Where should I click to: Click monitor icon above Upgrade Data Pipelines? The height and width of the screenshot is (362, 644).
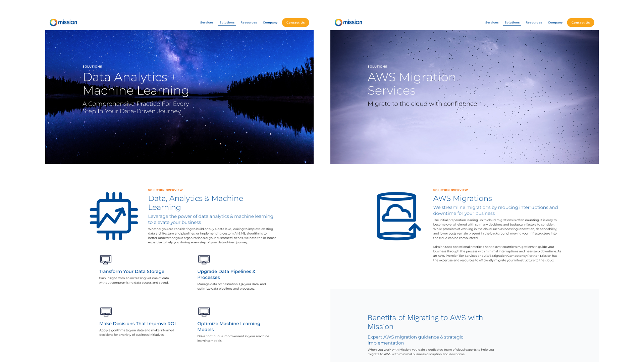pos(204,260)
